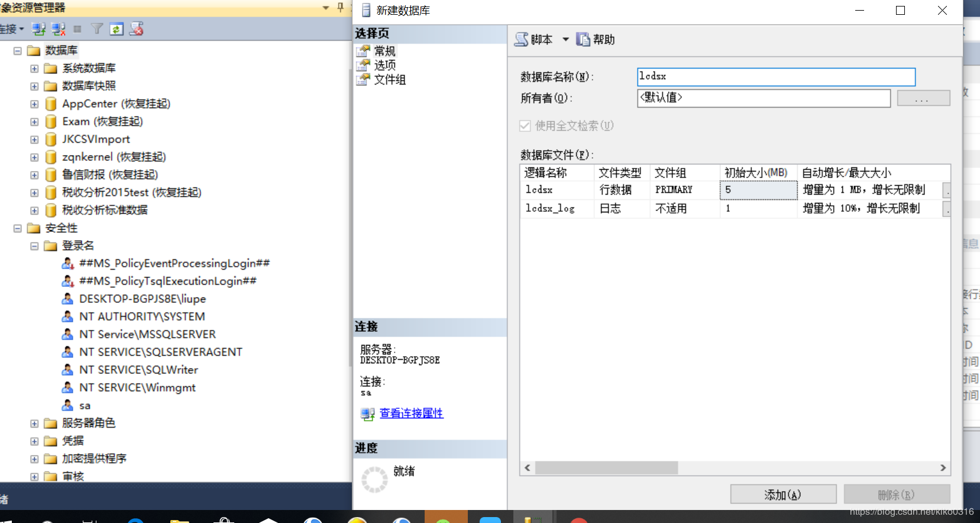The width and height of the screenshot is (980, 523).
Task: Click the Filter funnel icon
Action: pyautogui.click(x=97, y=29)
